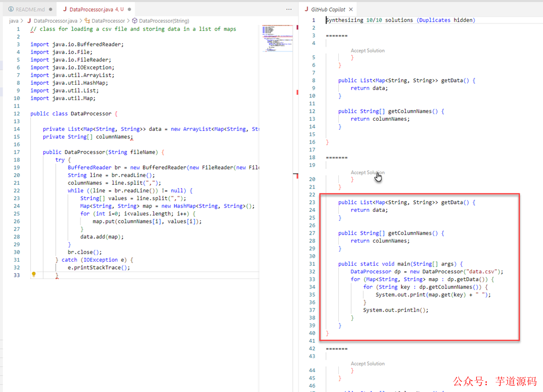The width and height of the screenshot is (543, 392).
Task: Click 'data.add(map);' on line 28
Action: (102, 237)
